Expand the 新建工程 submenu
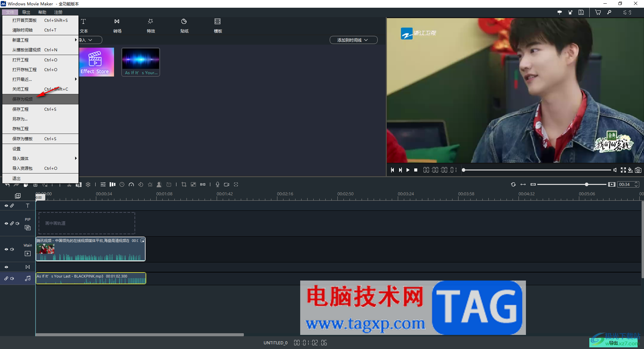Image resolution: width=644 pixels, height=349 pixels. click(x=40, y=40)
